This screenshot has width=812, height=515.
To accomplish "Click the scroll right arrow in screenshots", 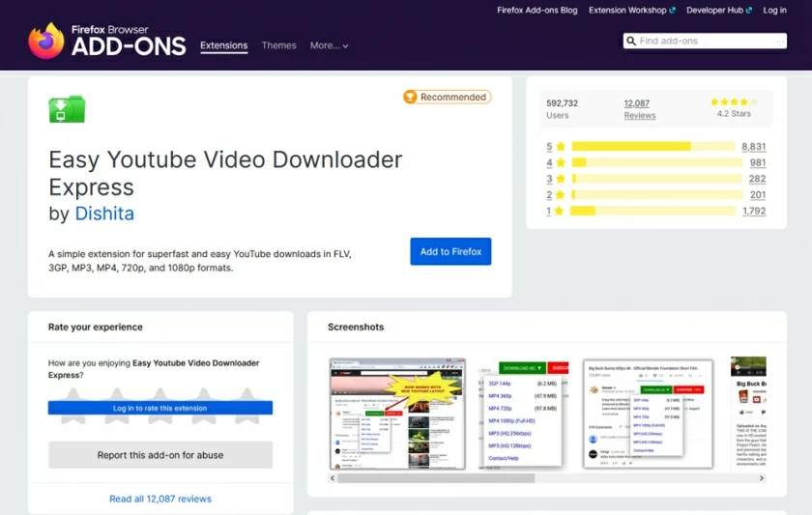I will [x=762, y=477].
